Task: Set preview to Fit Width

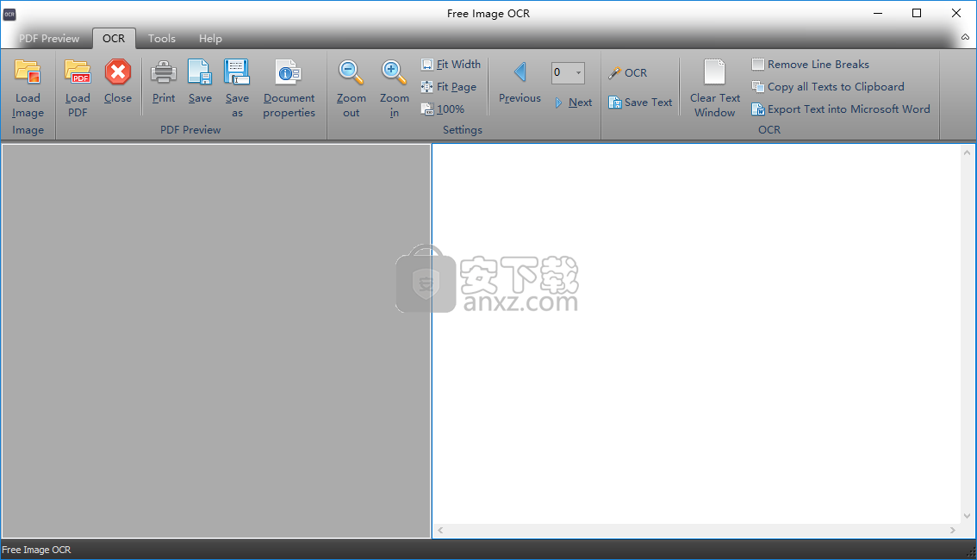Action: click(x=451, y=64)
